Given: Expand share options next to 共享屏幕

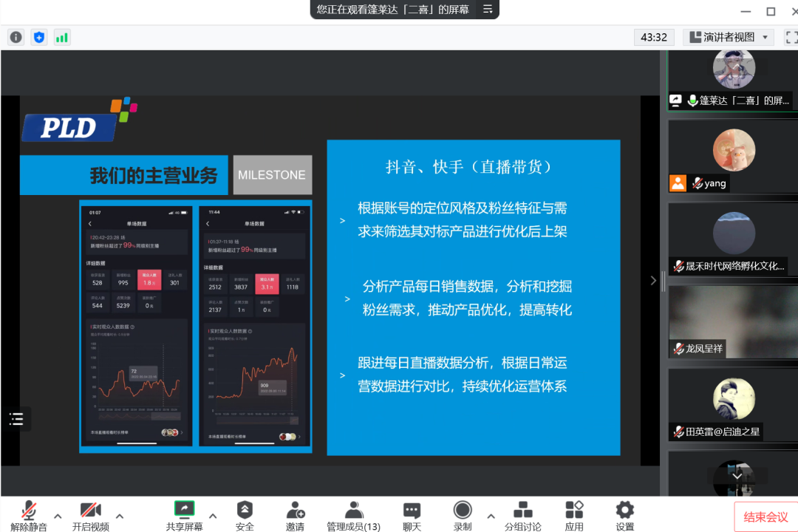Looking at the screenshot, I should pos(213,516).
